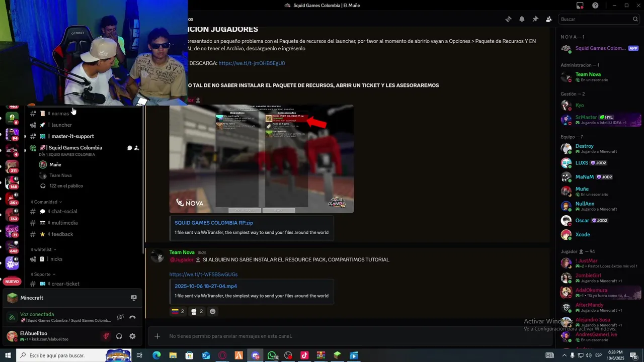Collapse the whitelist category

44,249
